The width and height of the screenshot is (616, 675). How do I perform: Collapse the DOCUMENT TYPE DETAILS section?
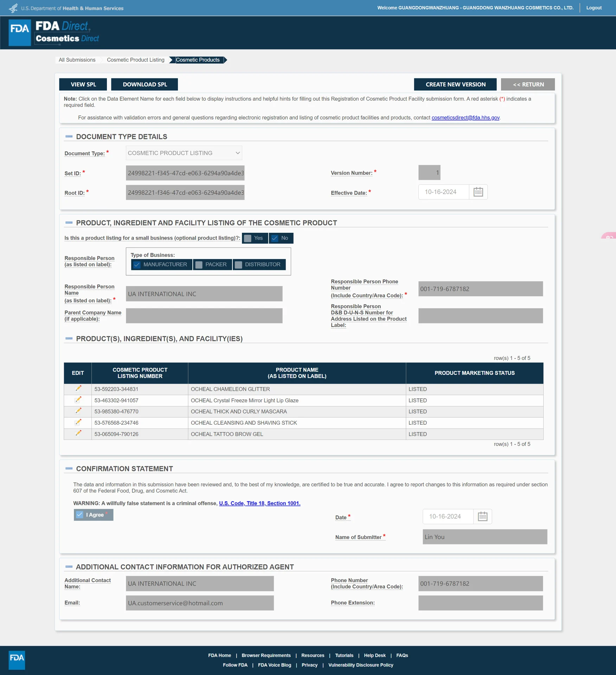pos(69,136)
